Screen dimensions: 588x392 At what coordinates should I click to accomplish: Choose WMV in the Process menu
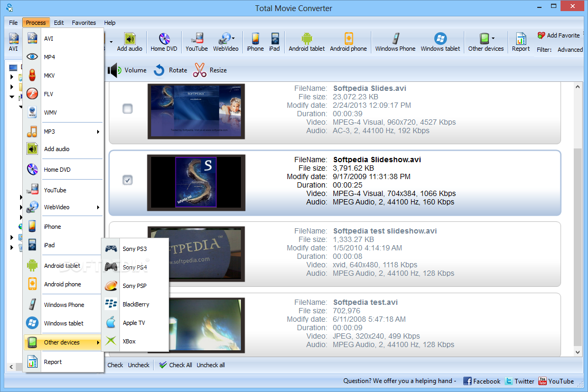tap(63, 112)
